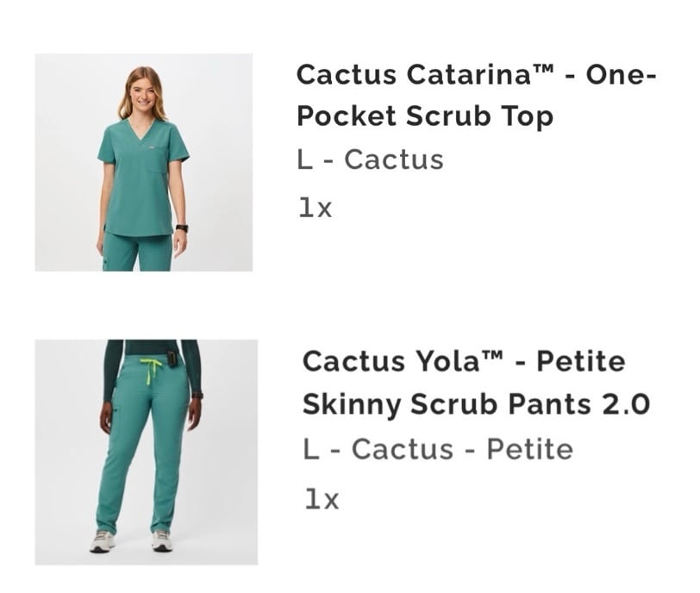Click the word Petite in the pants variant line
This screenshot has width=700, height=593.
(529, 449)
